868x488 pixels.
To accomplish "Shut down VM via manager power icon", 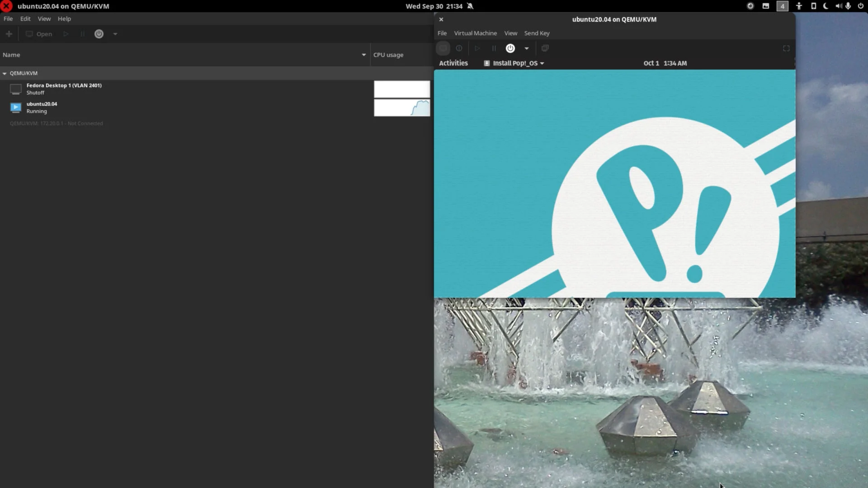I will coord(99,34).
